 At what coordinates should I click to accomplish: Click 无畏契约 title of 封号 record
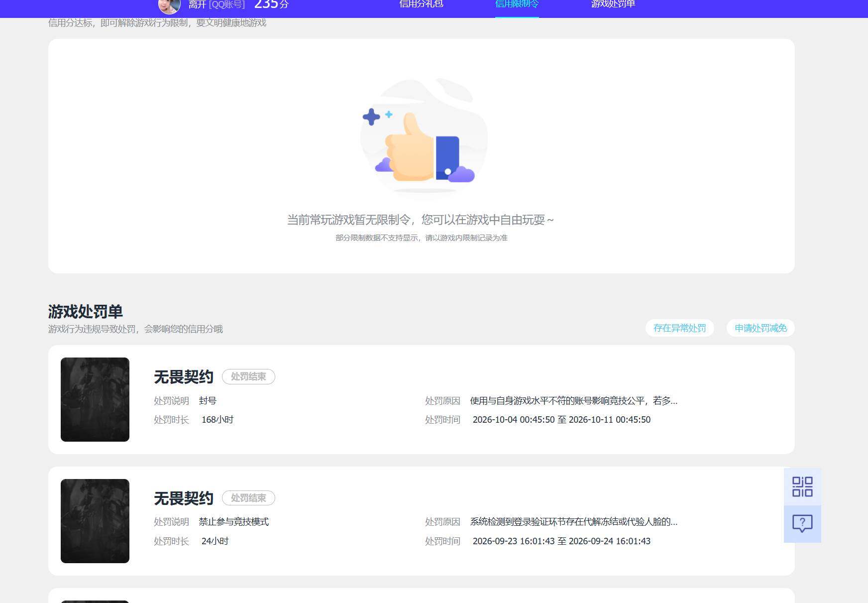(184, 377)
